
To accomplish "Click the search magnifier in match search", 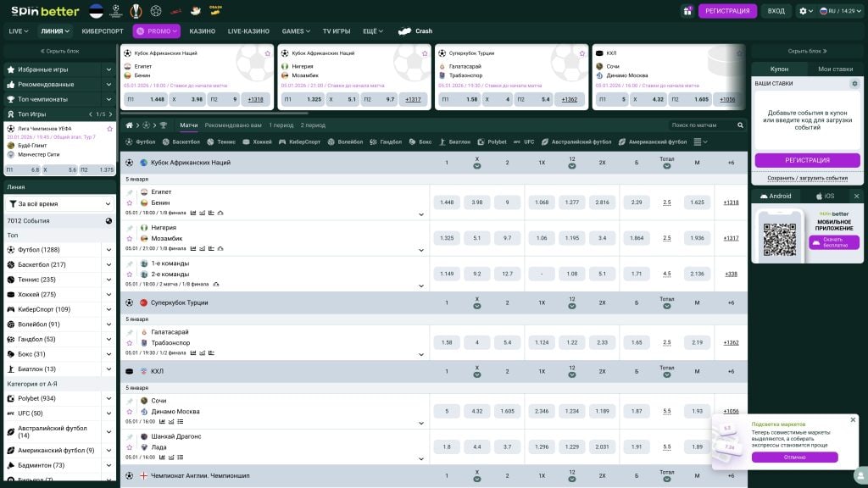I will coord(741,125).
